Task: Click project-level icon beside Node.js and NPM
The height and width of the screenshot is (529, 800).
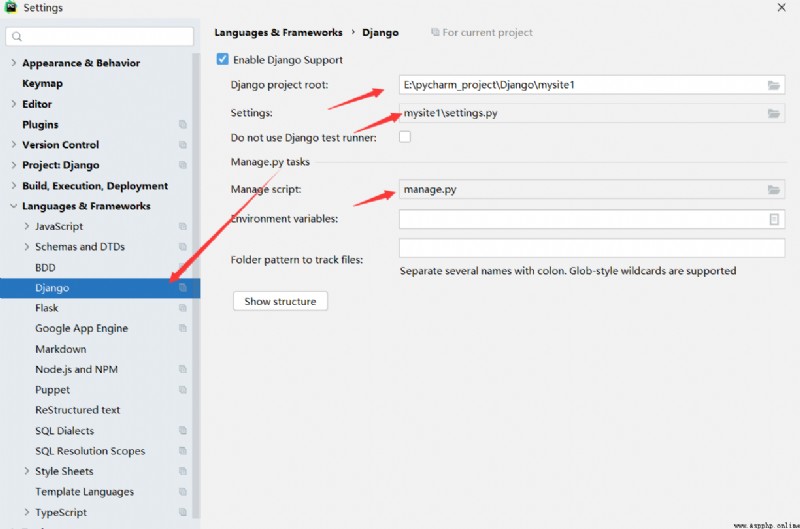Action: pyautogui.click(x=183, y=369)
